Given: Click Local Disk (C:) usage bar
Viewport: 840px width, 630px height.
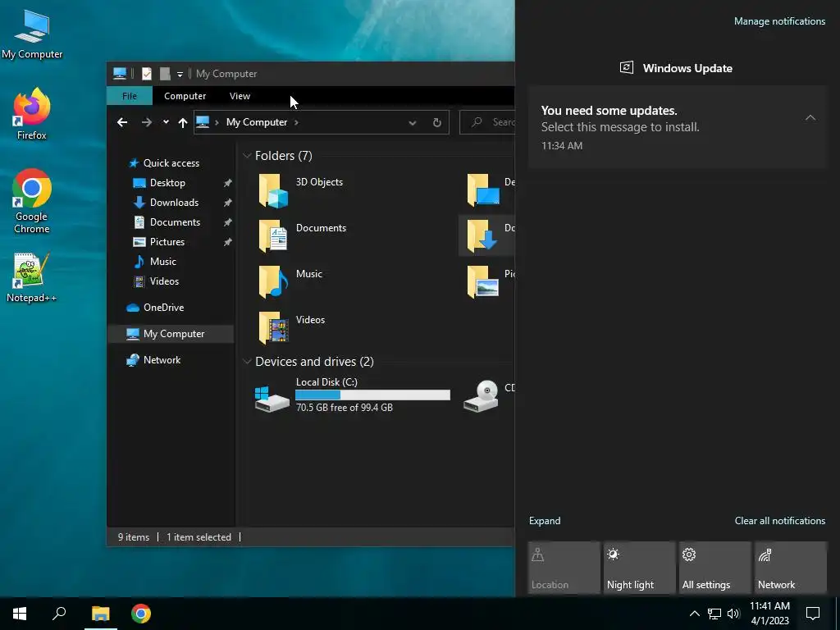Looking at the screenshot, I should coord(372,395).
